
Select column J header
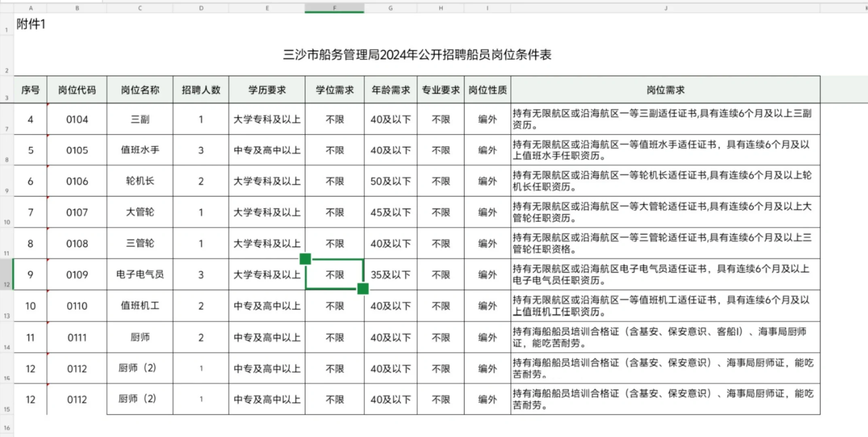(x=665, y=8)
